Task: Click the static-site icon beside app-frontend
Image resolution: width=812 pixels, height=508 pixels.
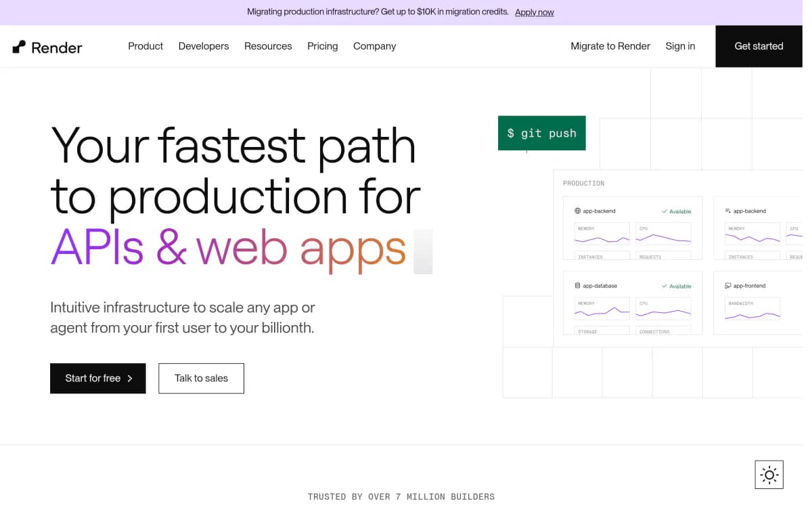Action: pyautogui.click(x=728, y=286)
